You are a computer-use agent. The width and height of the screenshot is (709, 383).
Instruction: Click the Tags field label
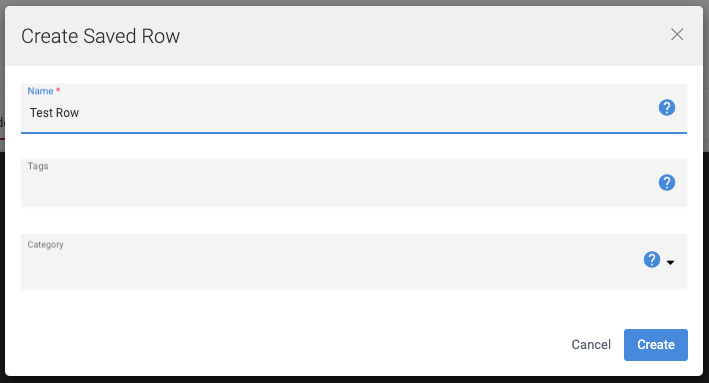pos(38,166)
